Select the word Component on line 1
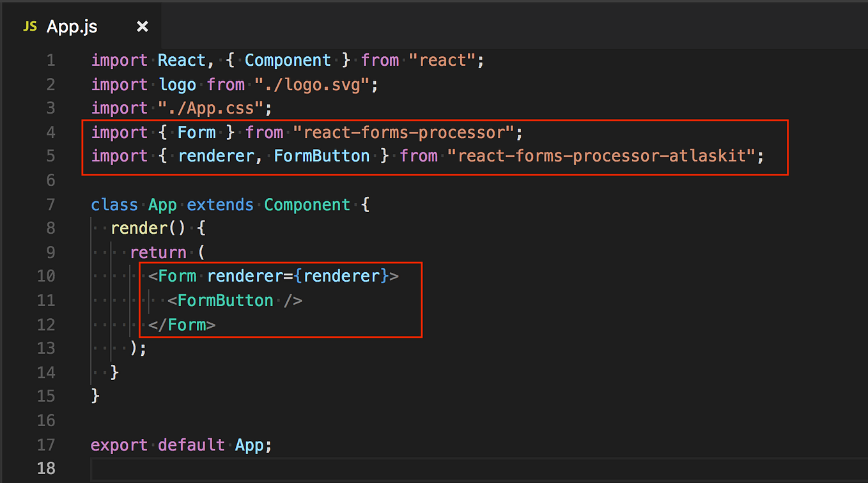868x483 pixels. (288, 59)
